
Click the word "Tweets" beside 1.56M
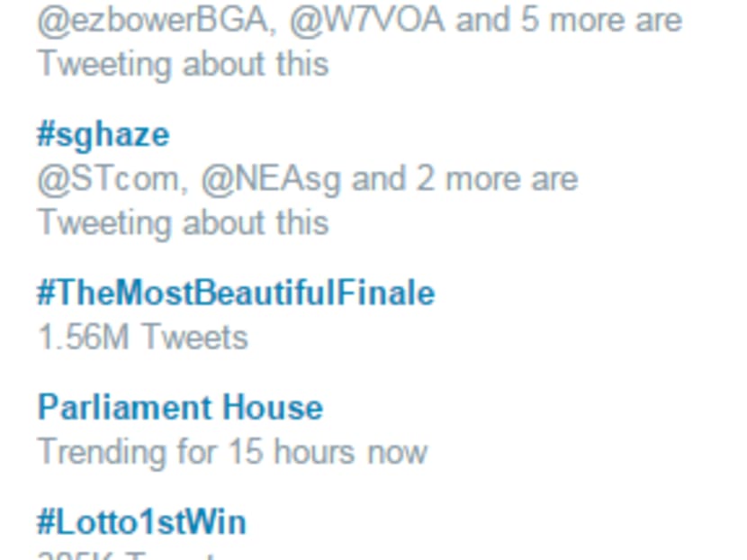click(194, 338)
